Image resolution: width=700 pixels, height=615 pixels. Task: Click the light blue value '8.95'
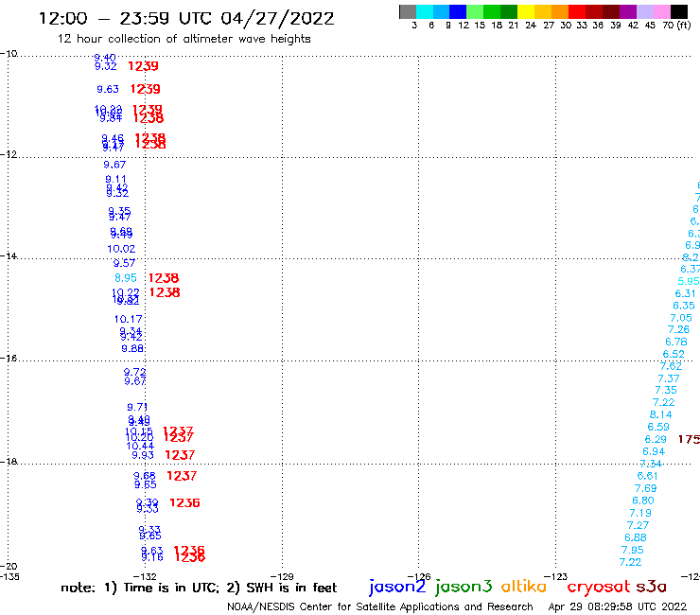[x=126, y=278]
